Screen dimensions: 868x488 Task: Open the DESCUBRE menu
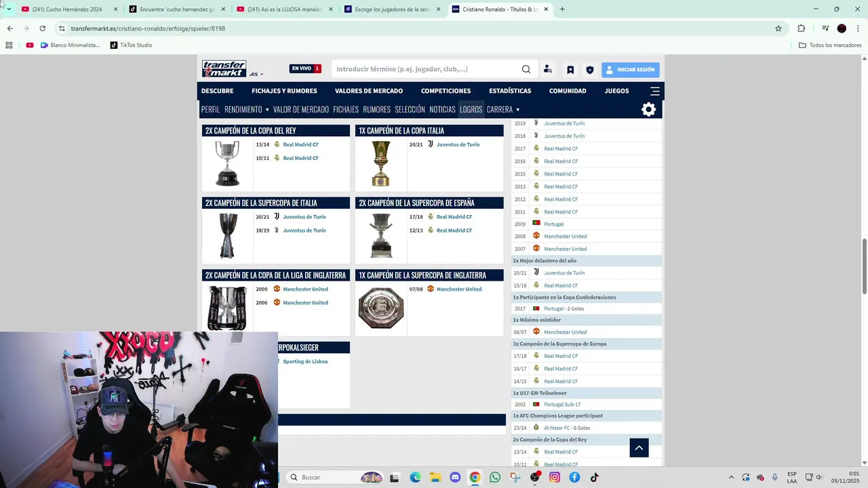point(217,91)
